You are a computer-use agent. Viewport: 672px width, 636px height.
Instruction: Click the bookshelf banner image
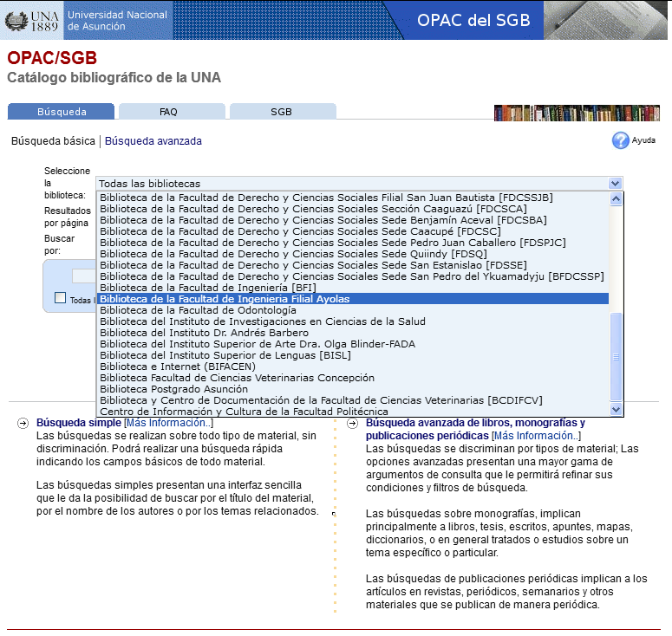pos(577,113)
